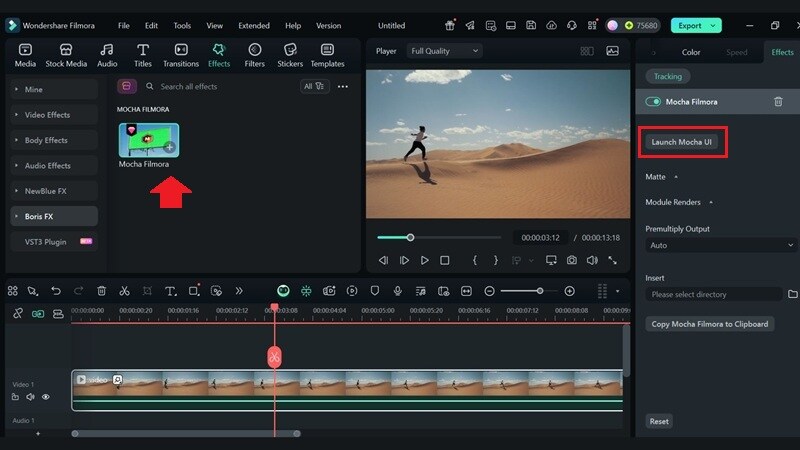This screenshot has height=450, width=800.
Task: Click the timeline zoom slider handle
Action: coord(539,291)
